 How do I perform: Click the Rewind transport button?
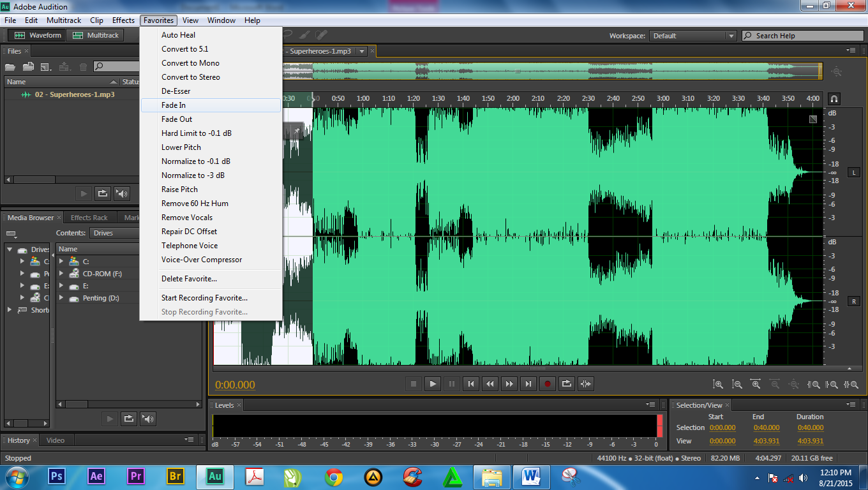click(490, 383)
